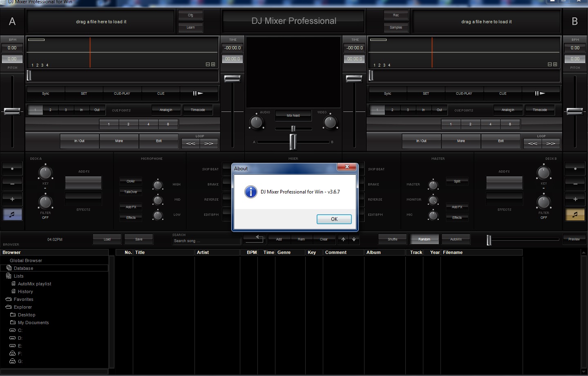Click deck B loop backward << button
The image size is (588, 376).
coord(533,144)
